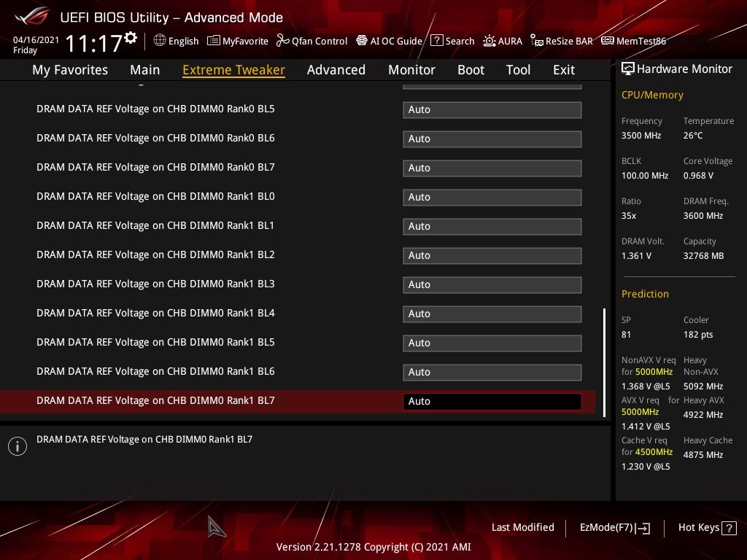Screen dimensions: 747x560
Task: Switch to the Boot tab
Action: tap(471, 70)
